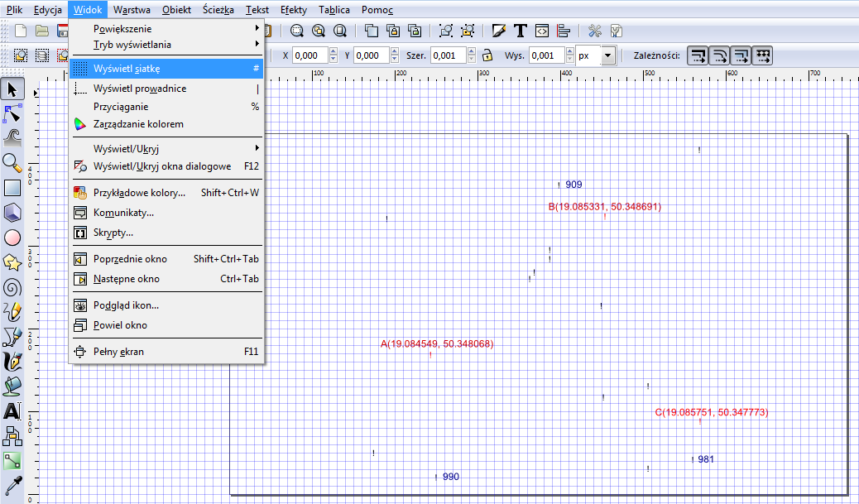This screenshot has height=504, width=859.
Task: Click Select all objects icon
Action: coord(21,55)
